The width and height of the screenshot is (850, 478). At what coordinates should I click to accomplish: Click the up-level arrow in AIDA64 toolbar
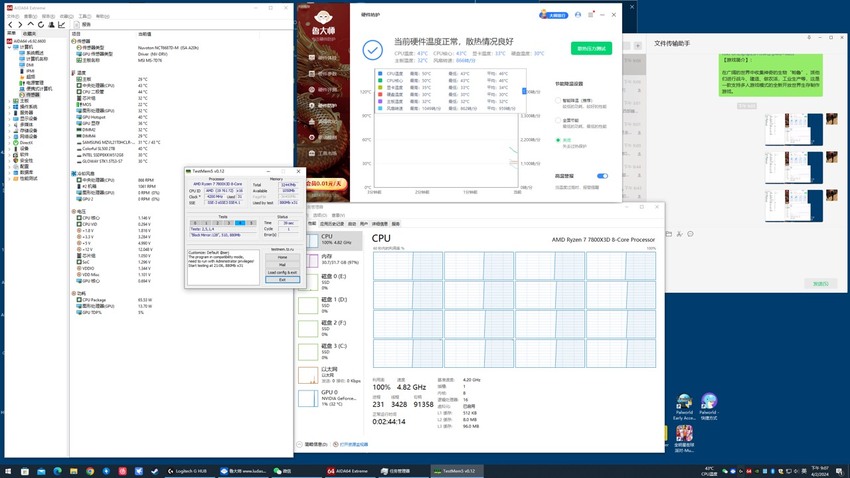30,24
